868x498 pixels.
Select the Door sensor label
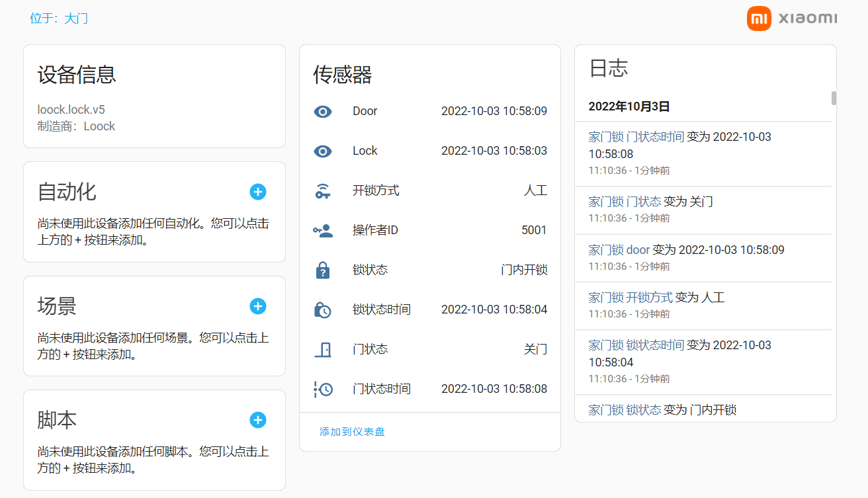[365, 111]
